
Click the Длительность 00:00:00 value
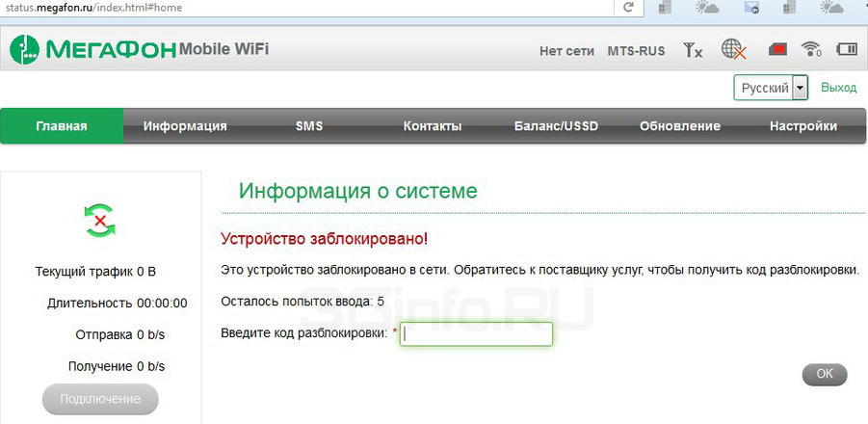pyautogui.click(x=117, y=304)
